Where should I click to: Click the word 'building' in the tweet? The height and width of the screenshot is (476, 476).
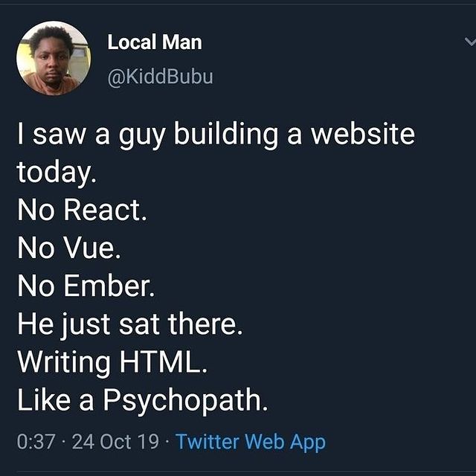pos(225,135)
